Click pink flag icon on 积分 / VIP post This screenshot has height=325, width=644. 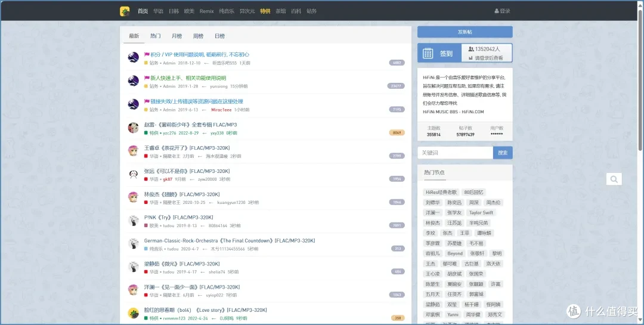coord(147,55)
